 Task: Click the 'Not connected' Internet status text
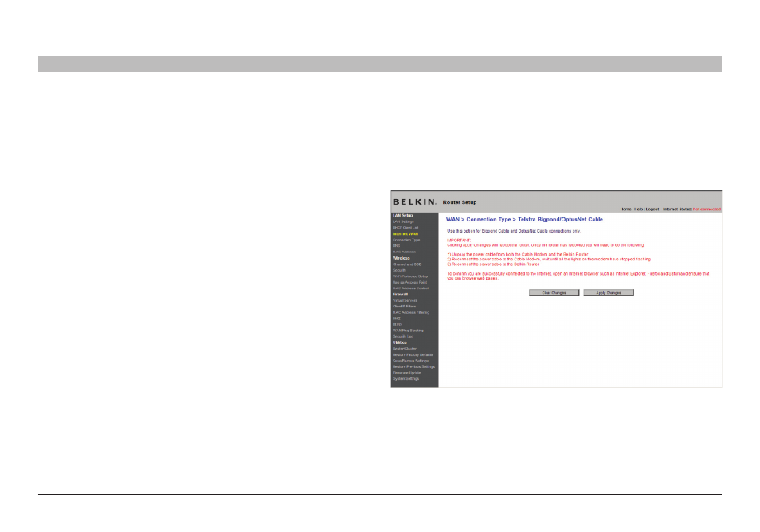coord(707,209)
